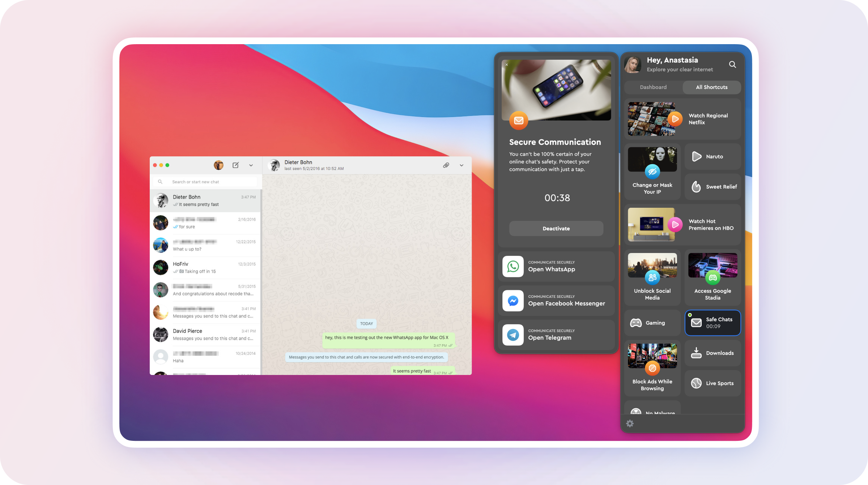This screenshot has height=485, width=868.
Task: Click the TODAY date label in chat
Action: click(x=366, y=324)
